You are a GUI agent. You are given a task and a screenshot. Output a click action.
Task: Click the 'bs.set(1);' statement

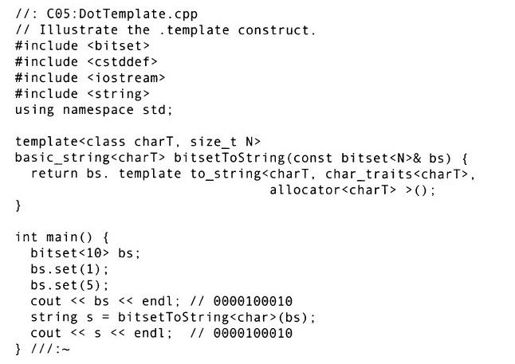click(x=70, y=269)
